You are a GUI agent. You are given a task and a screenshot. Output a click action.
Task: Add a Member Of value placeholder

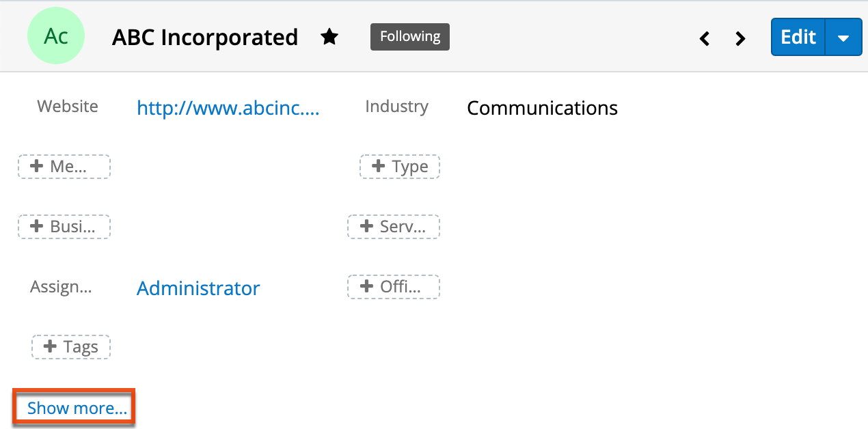(x=64, y=167)
